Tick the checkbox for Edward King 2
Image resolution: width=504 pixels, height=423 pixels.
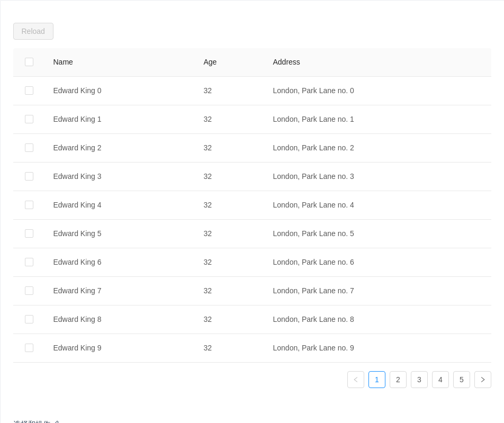[x=29, y=148]
